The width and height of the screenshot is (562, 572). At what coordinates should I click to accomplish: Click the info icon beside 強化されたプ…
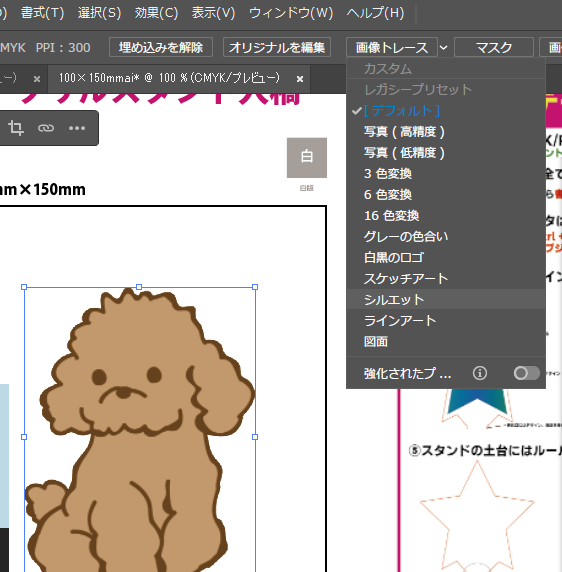pos(480,373)
